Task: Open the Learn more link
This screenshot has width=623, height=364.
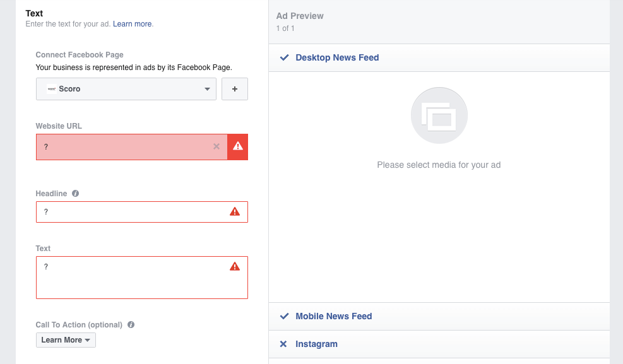Action: pyautogui.click(x=133, y=24)
